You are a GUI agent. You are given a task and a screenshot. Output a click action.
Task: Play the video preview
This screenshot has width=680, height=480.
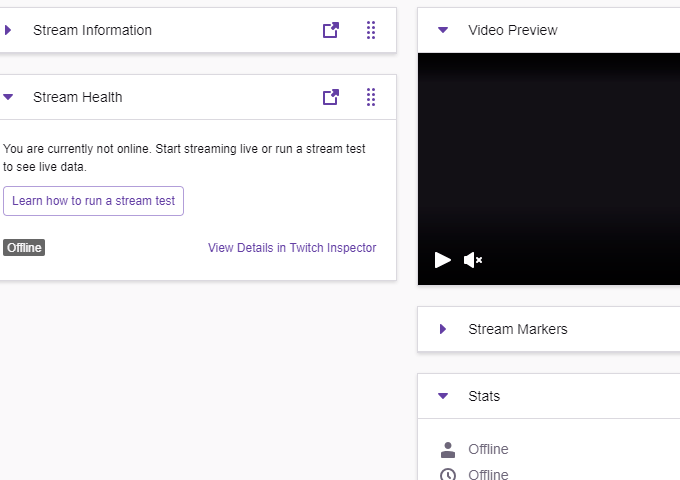(x=443, y=260)
